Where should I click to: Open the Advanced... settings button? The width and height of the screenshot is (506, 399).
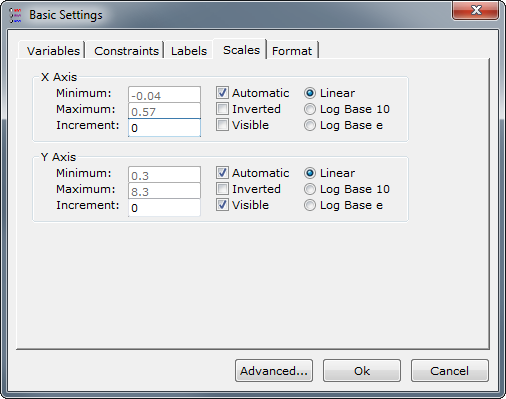coord(274,370)
